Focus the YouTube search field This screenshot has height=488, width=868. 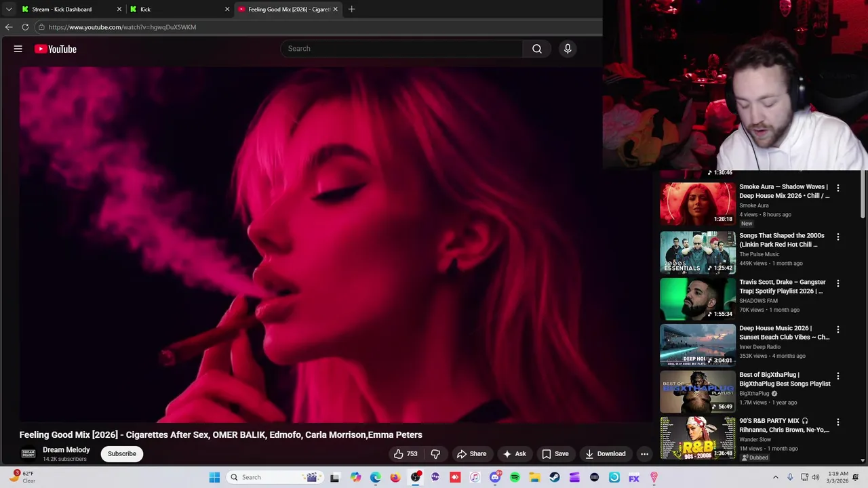click(x=401, y=49)
